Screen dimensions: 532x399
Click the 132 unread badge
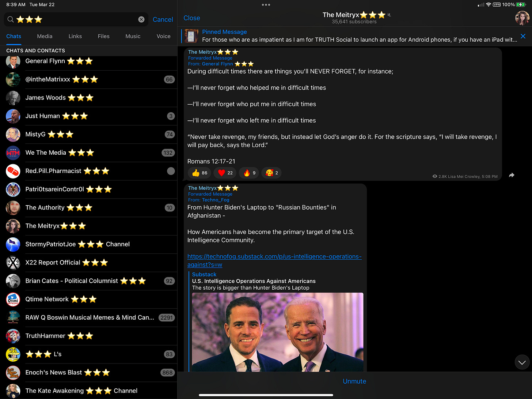pos(168,153)
